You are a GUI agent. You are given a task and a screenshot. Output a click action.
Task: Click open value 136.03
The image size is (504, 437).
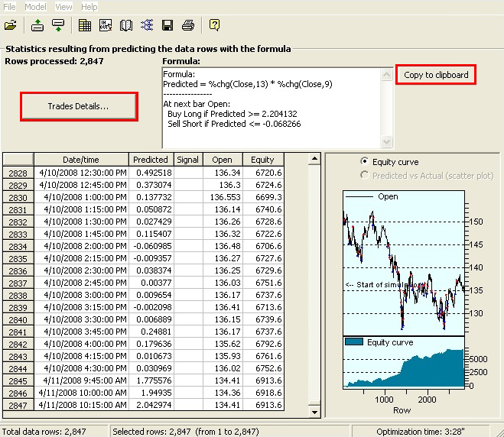[223, 283]
